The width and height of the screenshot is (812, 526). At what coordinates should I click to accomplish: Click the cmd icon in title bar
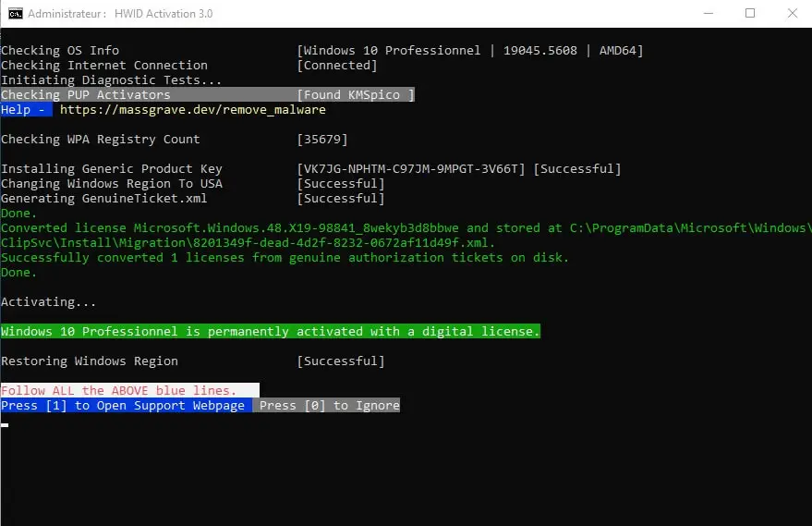coord(16,14)
